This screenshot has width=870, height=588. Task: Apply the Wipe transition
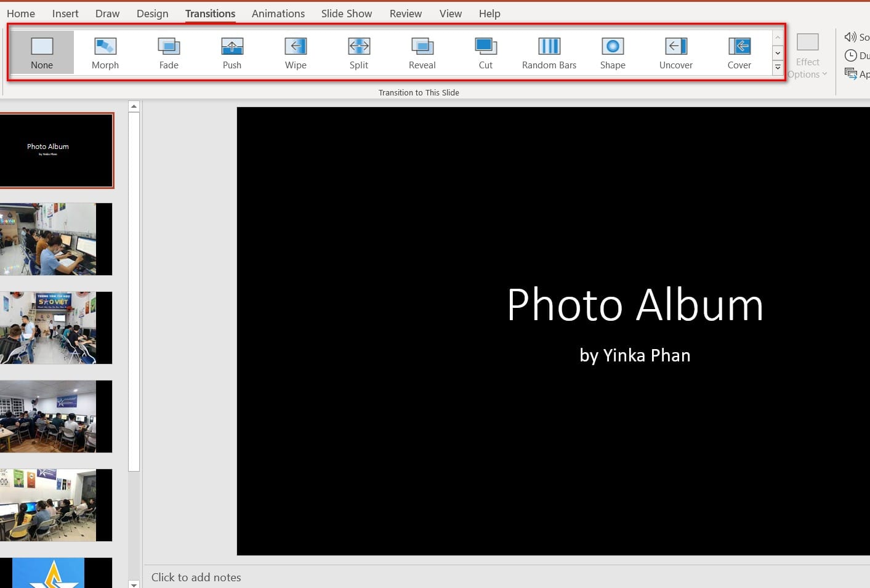tap(296, 53)
